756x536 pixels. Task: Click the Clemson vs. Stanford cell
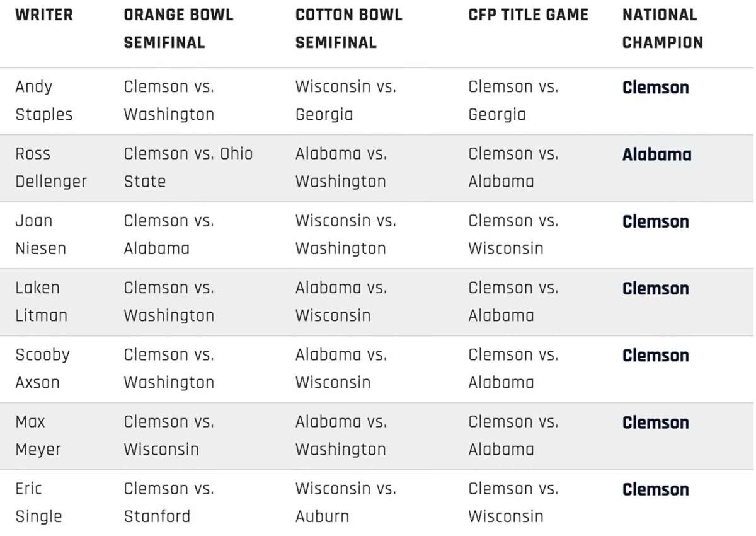[x=168, y=502]
